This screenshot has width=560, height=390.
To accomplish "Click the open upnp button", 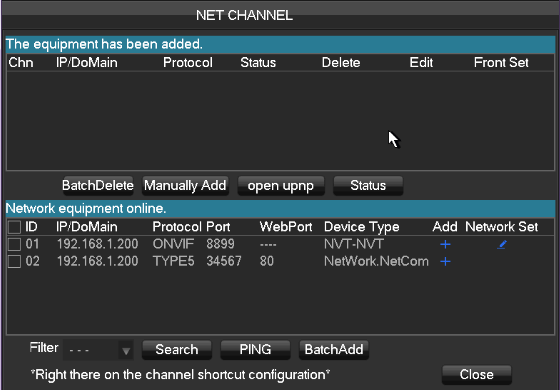I will pyautogui.click(x=281, y=186).
